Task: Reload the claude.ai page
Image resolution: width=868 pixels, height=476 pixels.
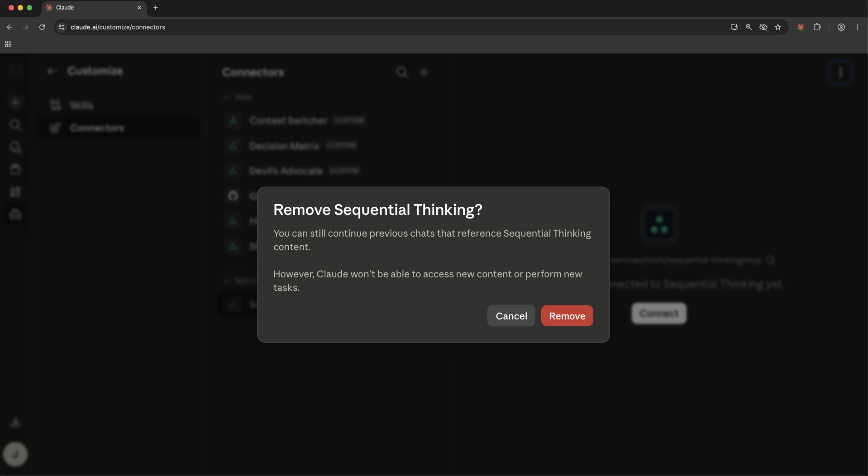Action: click(42, 27)
